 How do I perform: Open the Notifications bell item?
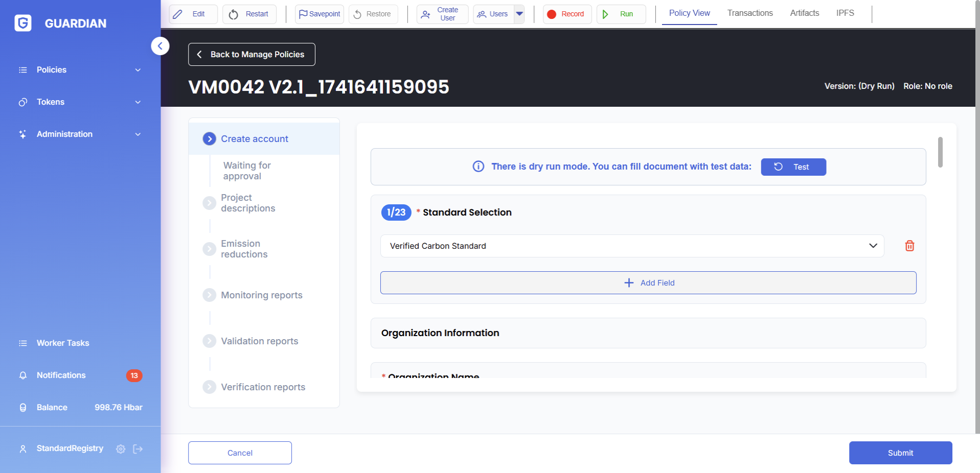tap(61, 375)
